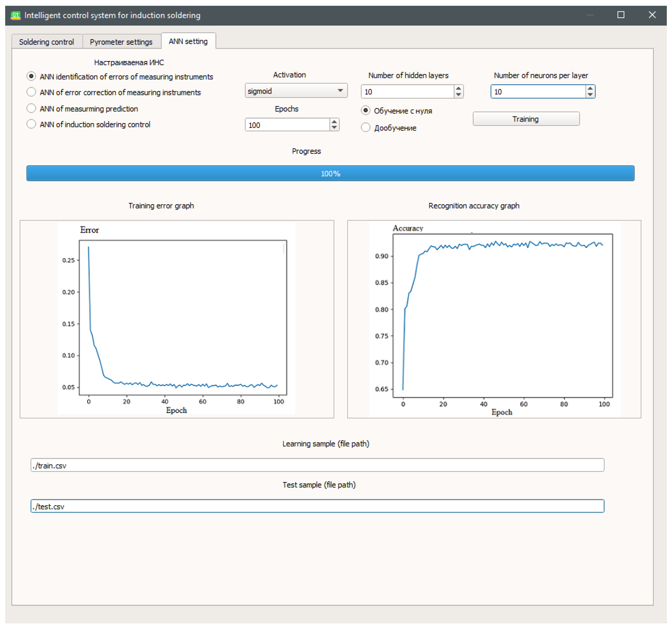
Task: Decrease the Epochs spinbox value
Action: coord(334,128)
